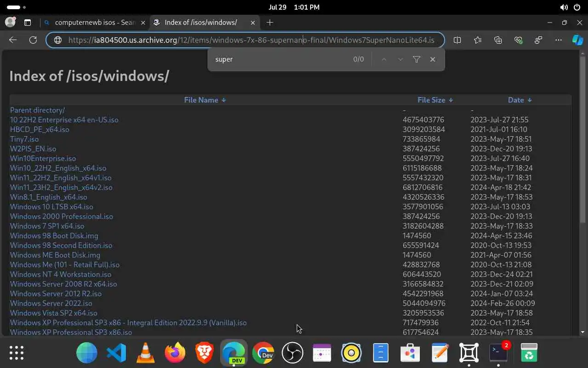Click the site info globe icon
The width and height of the screenshot is (588, 368).
[58, 40]
